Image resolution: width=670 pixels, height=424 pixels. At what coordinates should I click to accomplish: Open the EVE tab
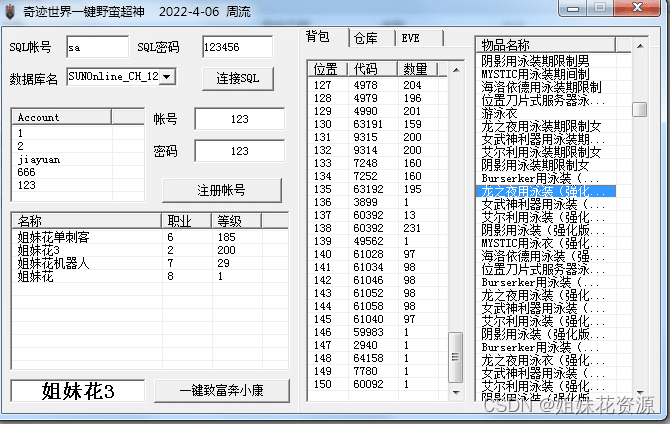410,39
